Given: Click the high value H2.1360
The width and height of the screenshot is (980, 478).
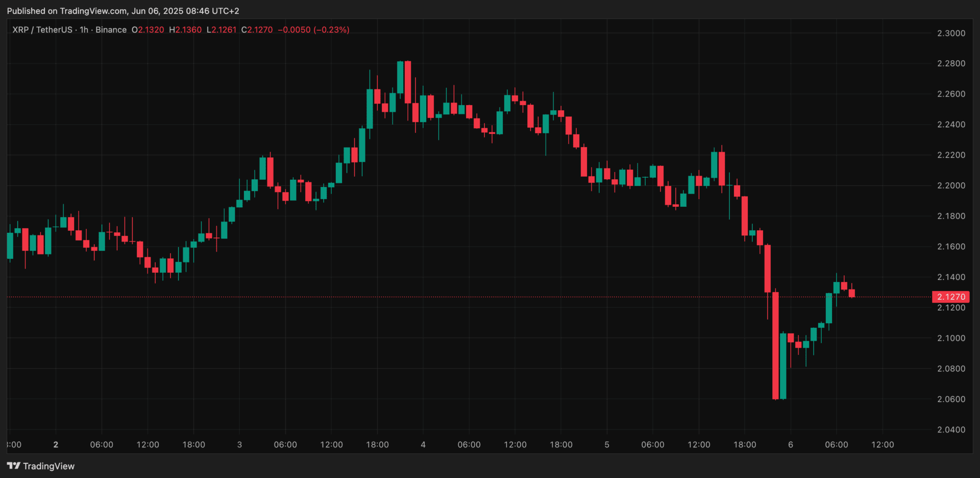Looking at the screenshot, I should click(x=185, y=30).
